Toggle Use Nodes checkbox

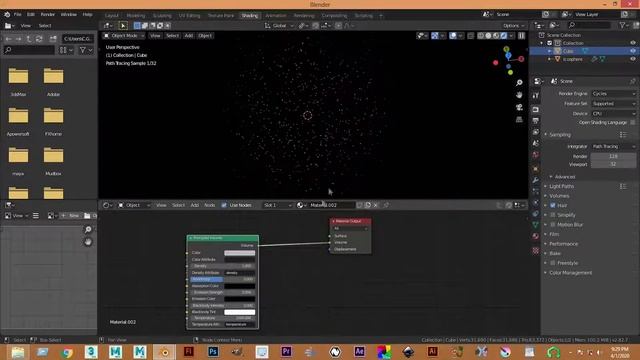coord(224,205)
